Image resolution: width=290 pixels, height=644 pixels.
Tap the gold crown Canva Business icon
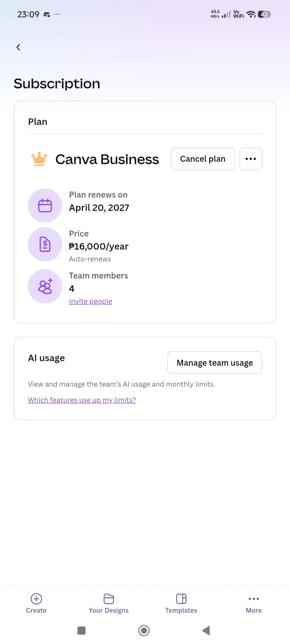[39, 159]
